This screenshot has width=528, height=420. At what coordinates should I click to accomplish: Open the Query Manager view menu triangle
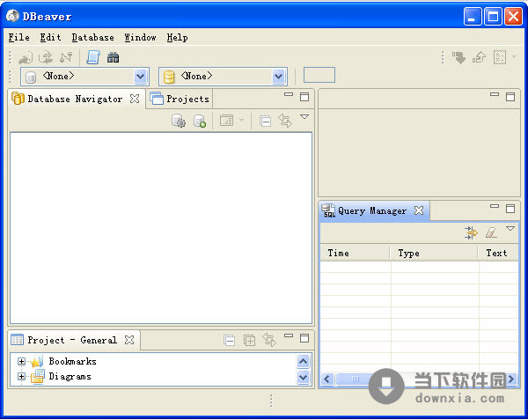(x=510, y=229)
